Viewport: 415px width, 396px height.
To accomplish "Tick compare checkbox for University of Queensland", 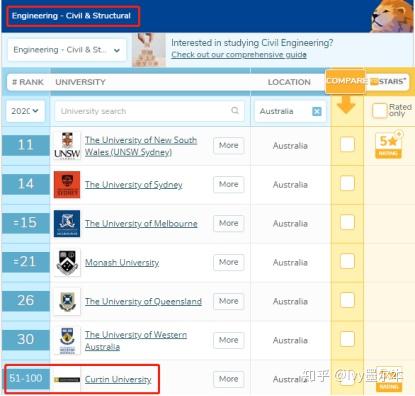I will (347, 300).
